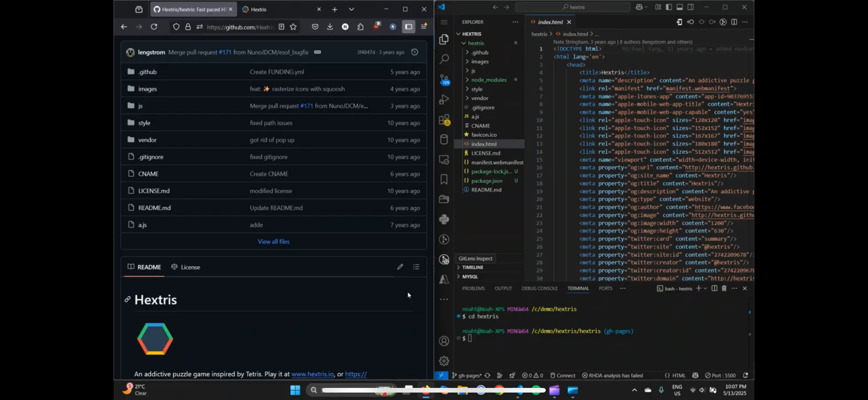Screen dimensions: 868x400
Task: Toggle the primary sidebar layout button in the title bar
Action: (x=669, y=7)
